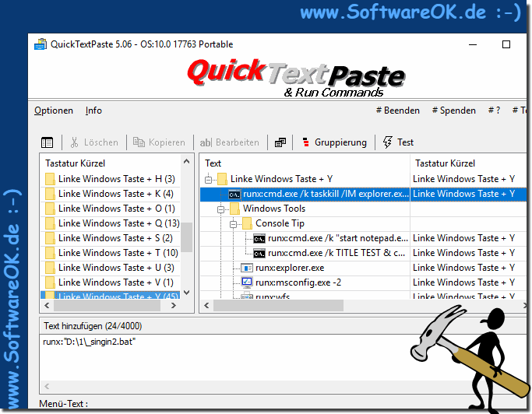Click shortcut cell of the msconfig row

(x=467, y=282)
